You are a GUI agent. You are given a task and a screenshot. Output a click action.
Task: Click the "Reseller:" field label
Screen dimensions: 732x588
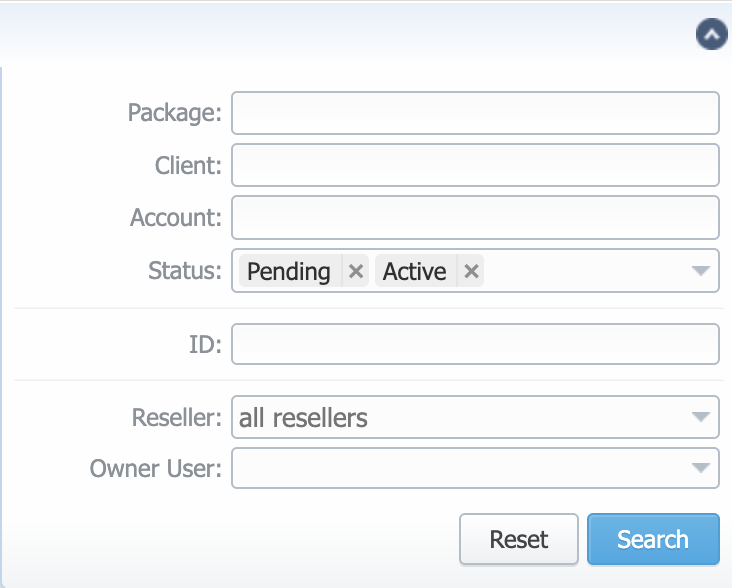(177, 417)
